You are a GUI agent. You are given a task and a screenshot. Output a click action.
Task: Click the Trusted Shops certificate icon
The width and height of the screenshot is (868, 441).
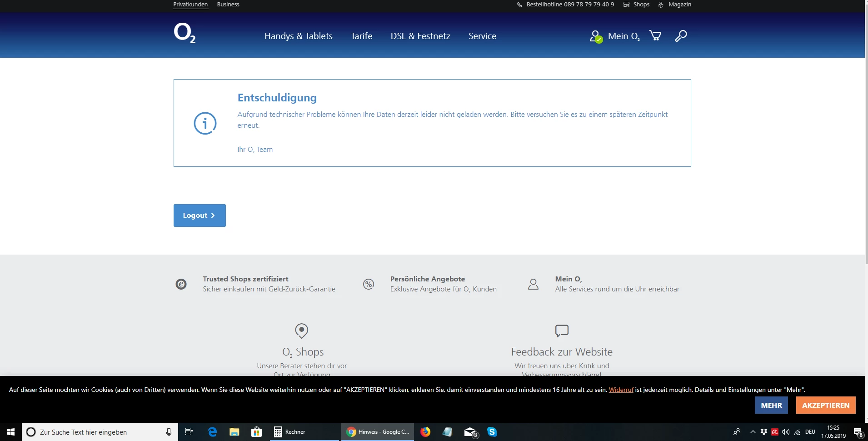click(x=181, y=284)
